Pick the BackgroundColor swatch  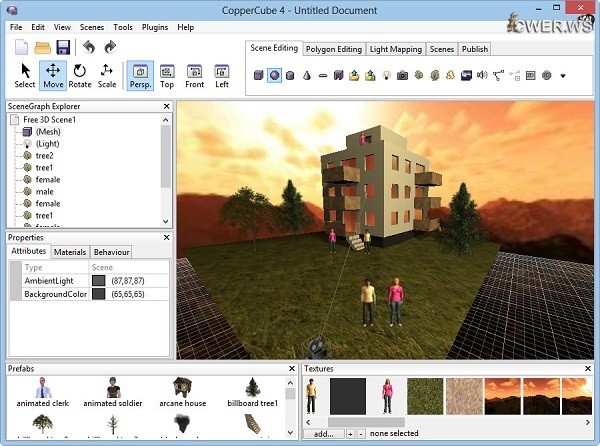coord(98,296)
